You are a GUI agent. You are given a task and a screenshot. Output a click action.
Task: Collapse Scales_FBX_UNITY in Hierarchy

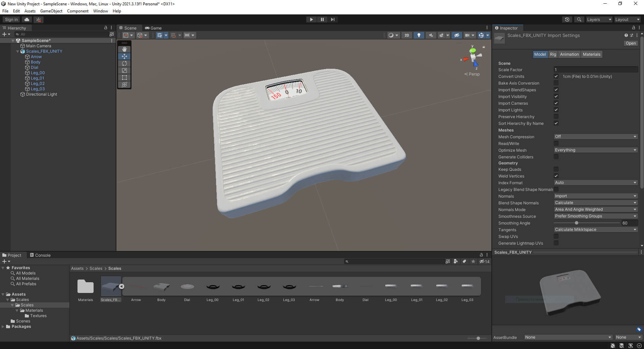[18, 51]
